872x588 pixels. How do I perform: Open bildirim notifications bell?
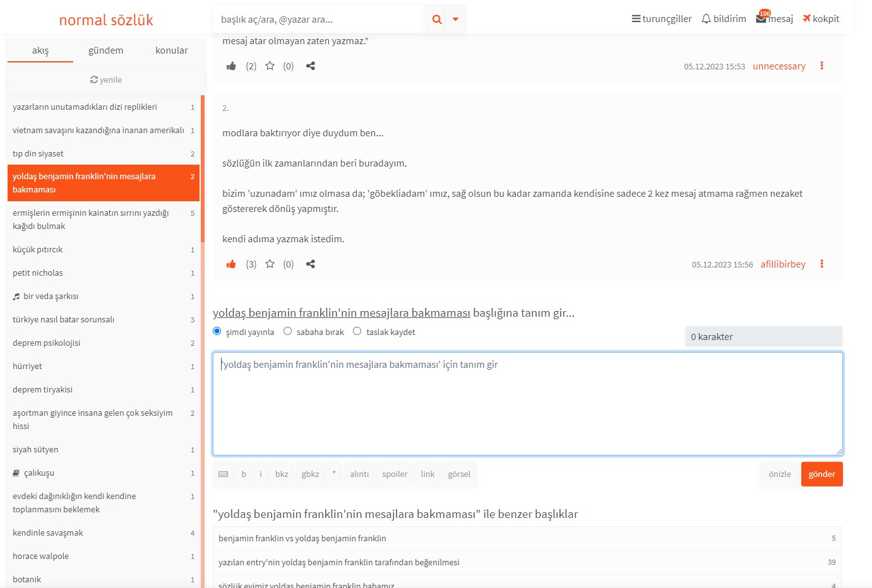(x=724, y=19)
